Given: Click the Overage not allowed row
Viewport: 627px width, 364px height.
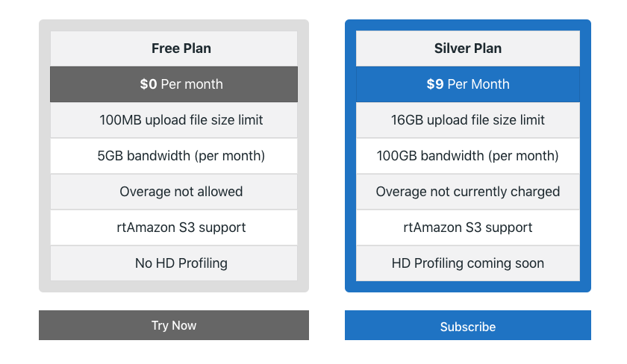Looking at the screenshot, I should point(181,192).
